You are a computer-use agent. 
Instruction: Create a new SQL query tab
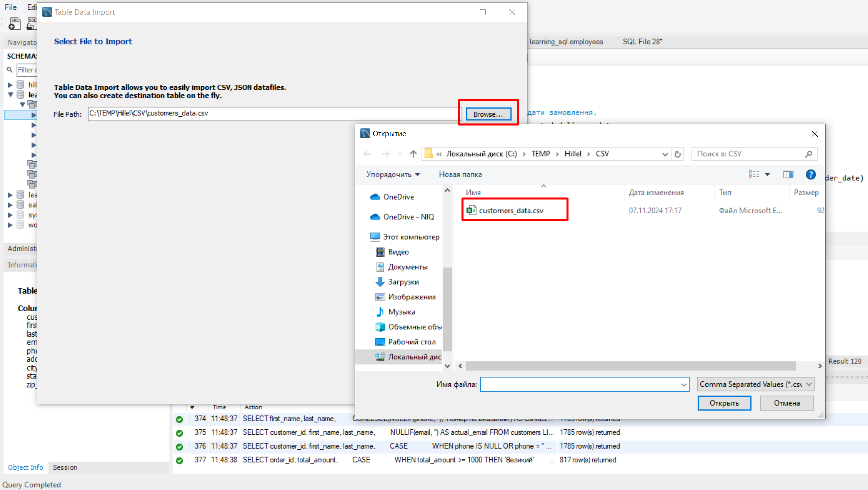click(x=15, y=23)
